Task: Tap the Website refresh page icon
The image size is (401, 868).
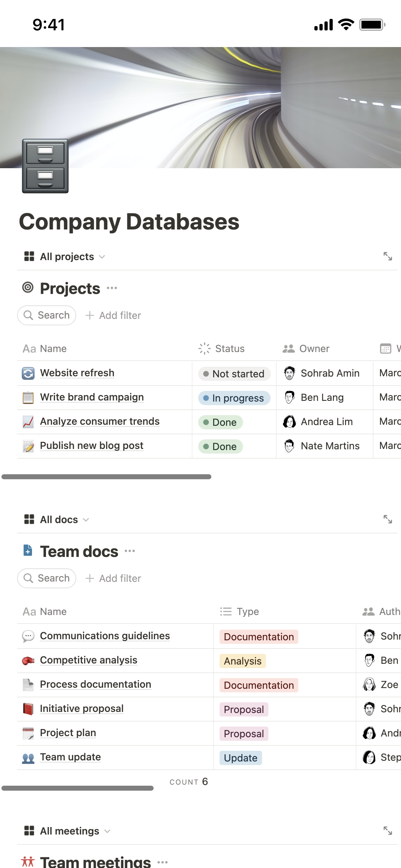Action: [x=28, y=373]
